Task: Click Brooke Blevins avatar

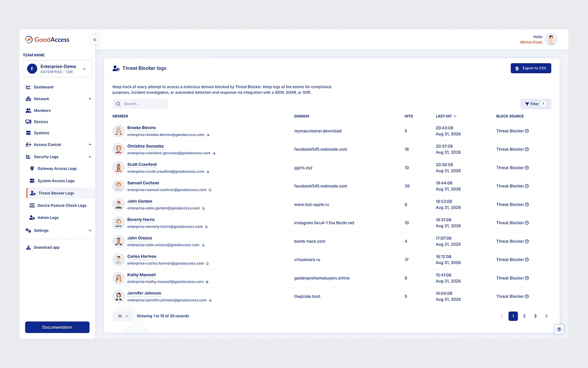Action: 118,131
